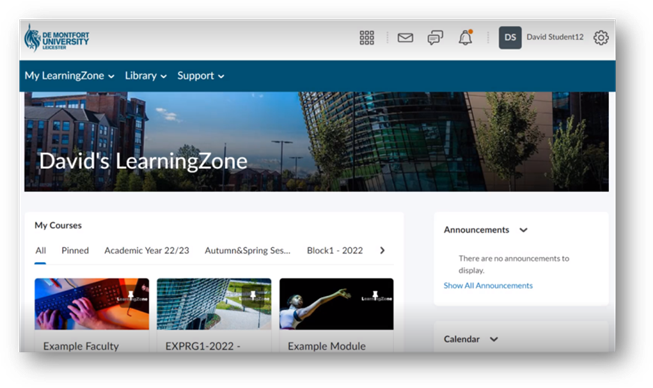Image resolution: width=653 pixels, height=388 pixels.
Task: Open the email envelope icon
Action: 405,38
